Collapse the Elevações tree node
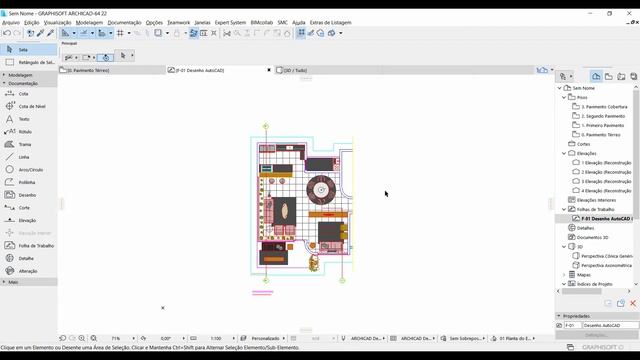Screen dimensions: 640x360 564,153
